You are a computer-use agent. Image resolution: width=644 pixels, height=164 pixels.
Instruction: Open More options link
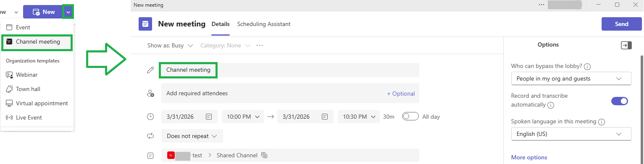click(529, 157)
